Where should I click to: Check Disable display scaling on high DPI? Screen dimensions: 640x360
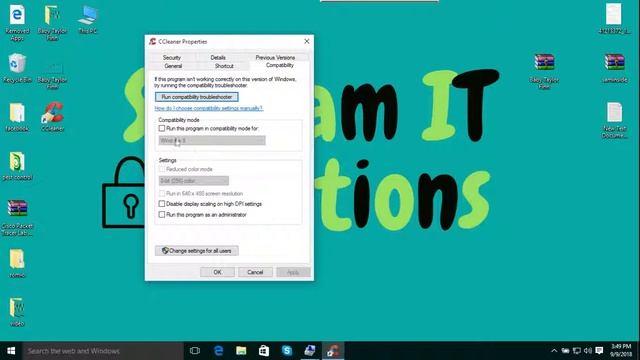tap(162, 204)
